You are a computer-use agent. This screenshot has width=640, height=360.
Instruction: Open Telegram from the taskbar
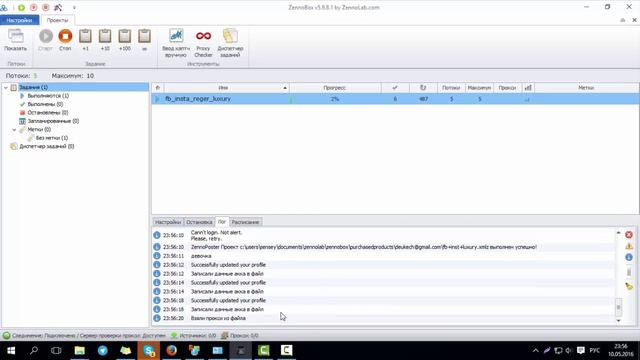102,350
